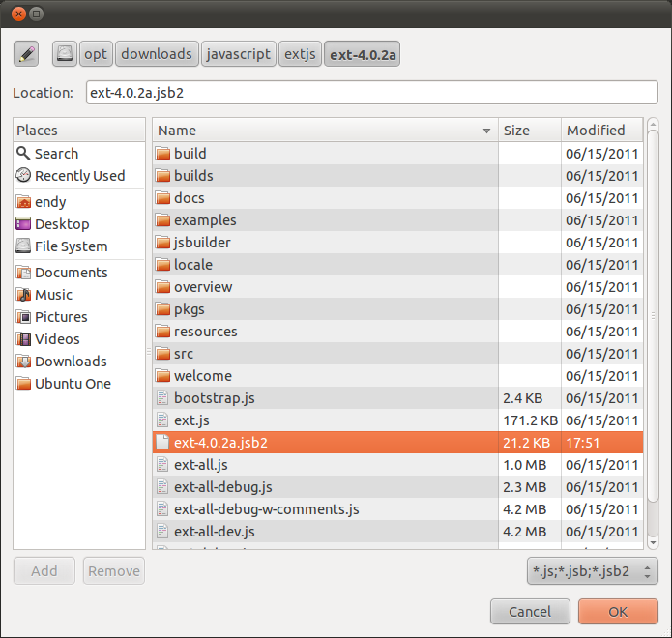The width and height of the screenshot is (672, 638).
Task: Open the file type filter dropdown
Action: click(593, 570)
